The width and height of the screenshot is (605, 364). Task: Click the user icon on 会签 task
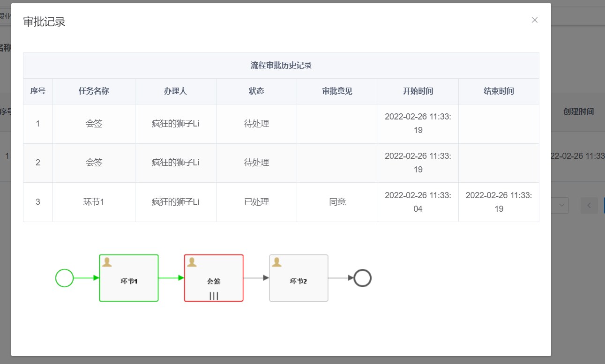(x=192, y=262)
